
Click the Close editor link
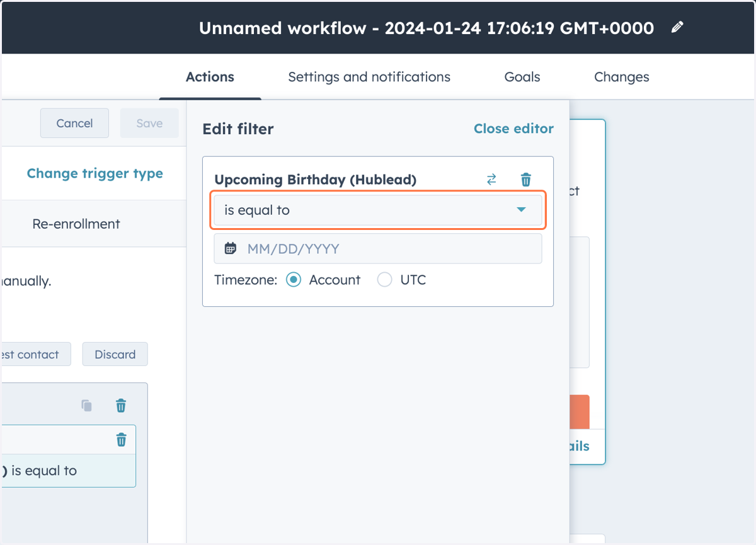tap(513, 129)
